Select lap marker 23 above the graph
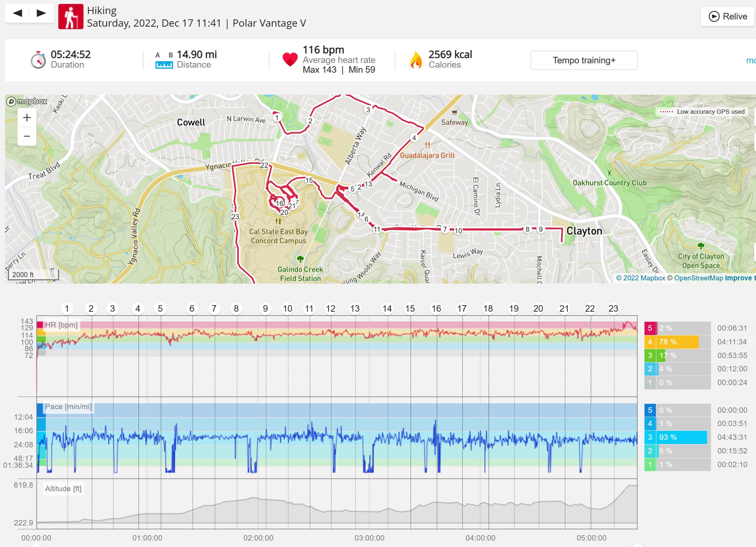The height and width of the screenshot is (547, 756). pyautogui.click(x=613, y=308)
